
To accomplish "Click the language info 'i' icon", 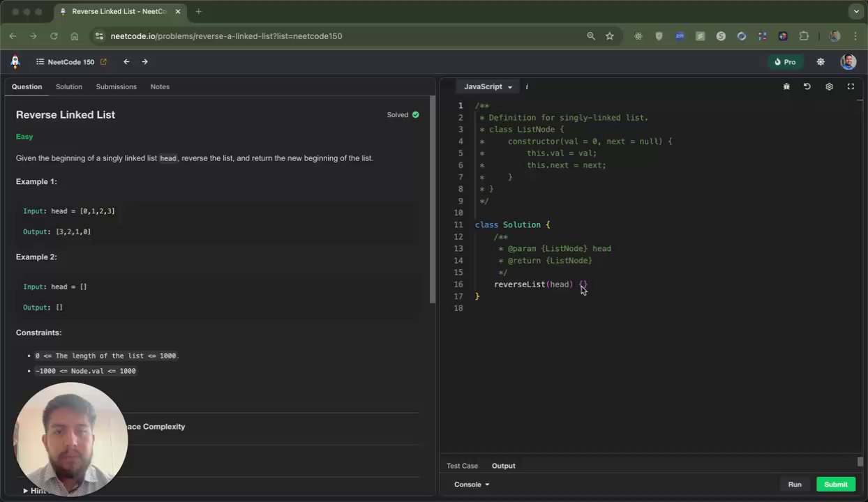I will [x=527, y=86].
